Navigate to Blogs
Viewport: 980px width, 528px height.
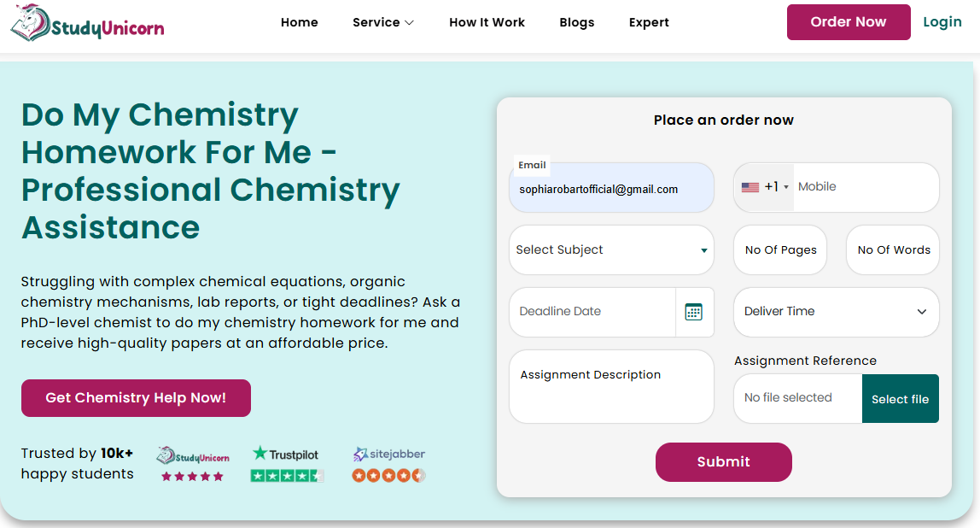click(577, 22)
